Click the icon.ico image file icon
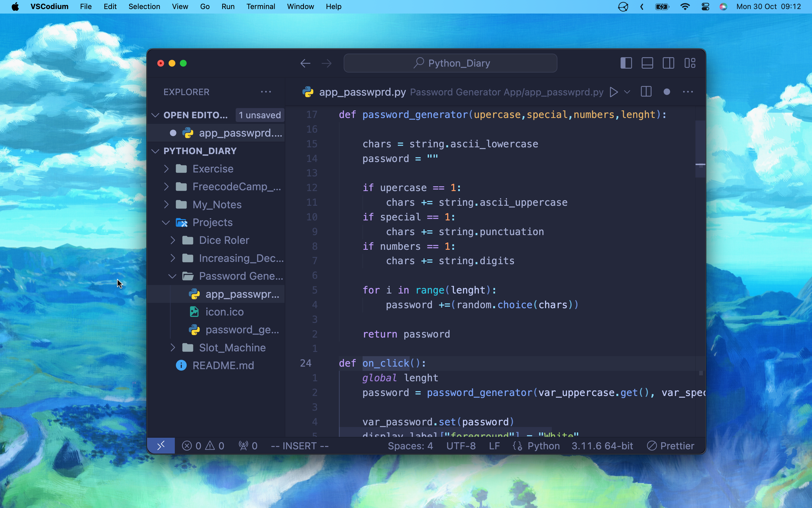This screenshot has width=812, height=508. click(194, 312)
